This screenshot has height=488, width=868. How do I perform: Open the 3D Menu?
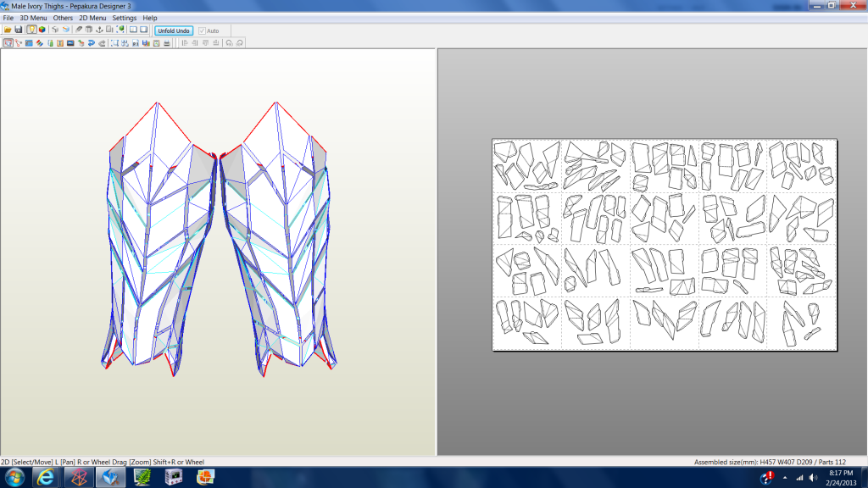coord(34,18)
